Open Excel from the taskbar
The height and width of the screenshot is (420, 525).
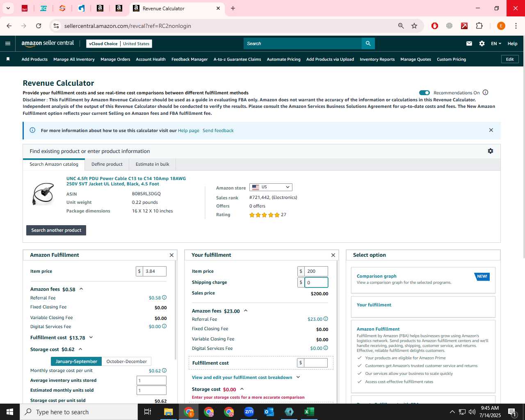(309, 412)
